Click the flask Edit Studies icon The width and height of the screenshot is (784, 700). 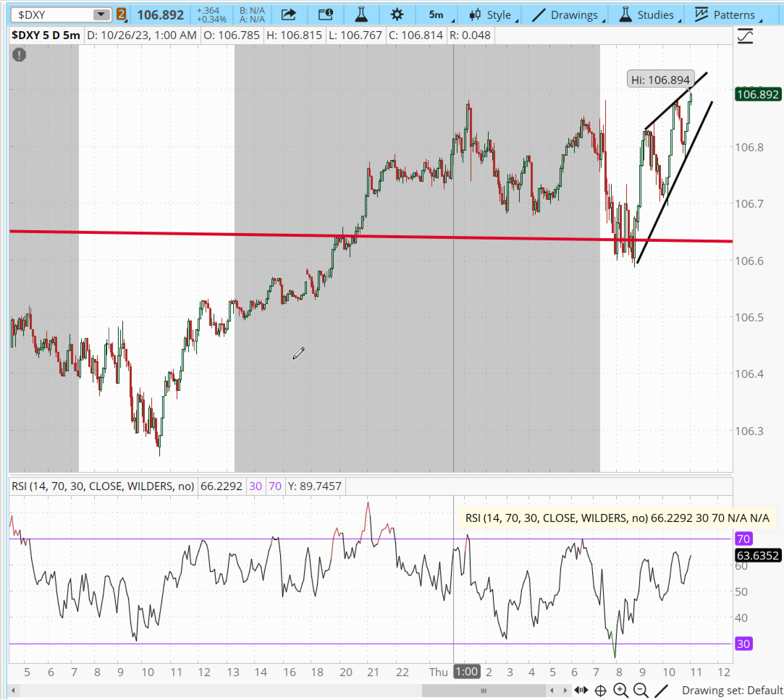click(361, 15)
